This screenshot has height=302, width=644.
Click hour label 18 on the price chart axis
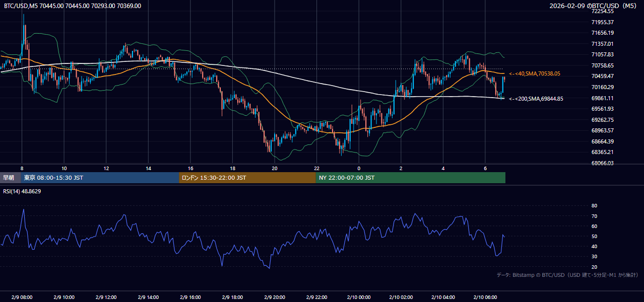coord(232,168)
